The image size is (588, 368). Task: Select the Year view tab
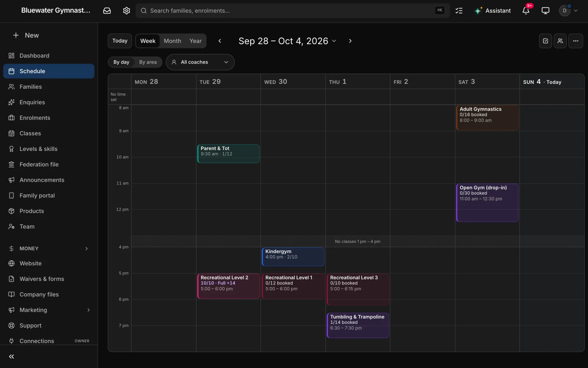click(x=196, y=41)
